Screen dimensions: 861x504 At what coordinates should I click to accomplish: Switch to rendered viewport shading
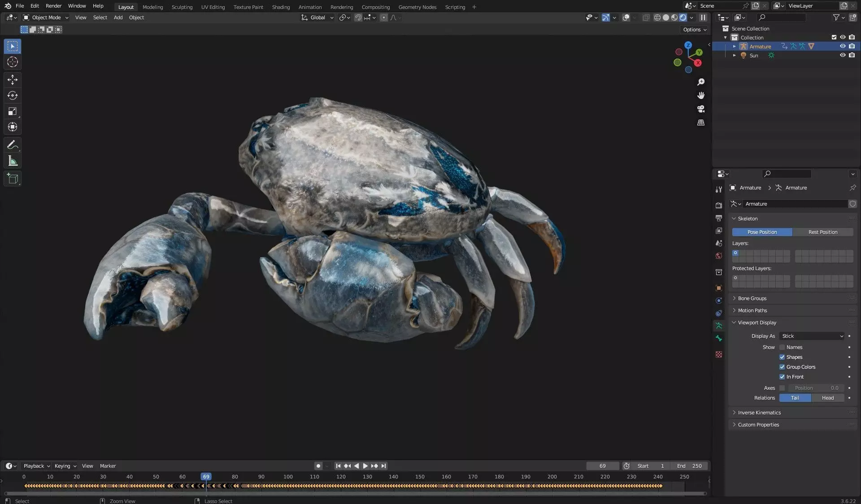[x=683, y=17]
